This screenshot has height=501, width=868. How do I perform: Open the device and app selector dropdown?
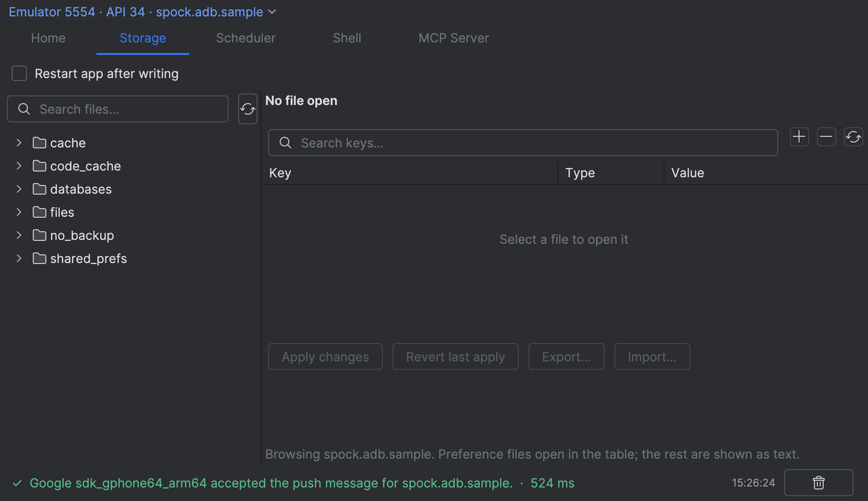click(x=142, y=12)
